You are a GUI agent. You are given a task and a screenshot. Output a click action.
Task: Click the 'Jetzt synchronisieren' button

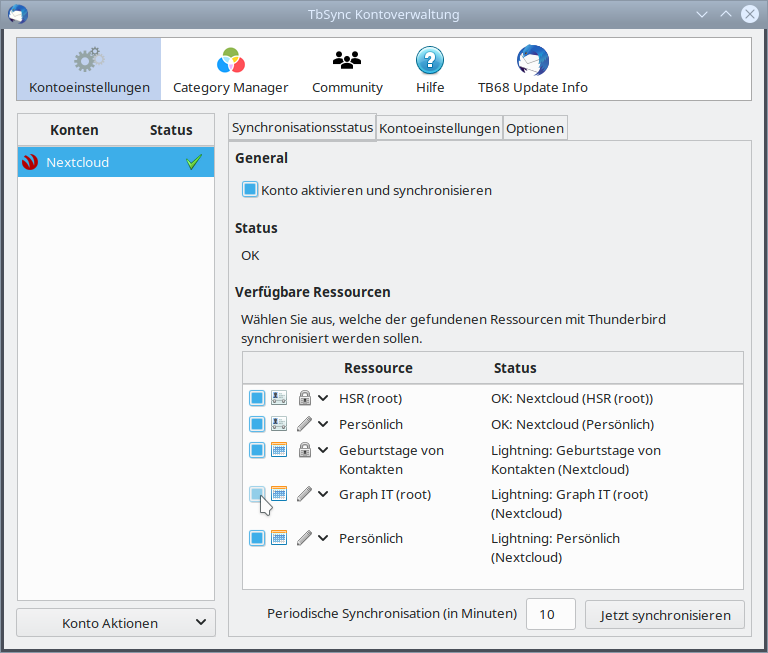665,615
